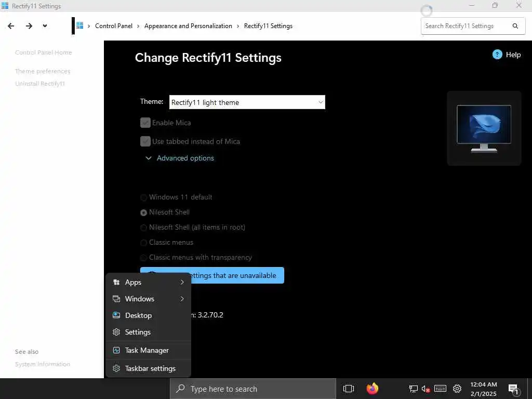
Task: Launch Firefox from taskbar
Action: (372, 389)
